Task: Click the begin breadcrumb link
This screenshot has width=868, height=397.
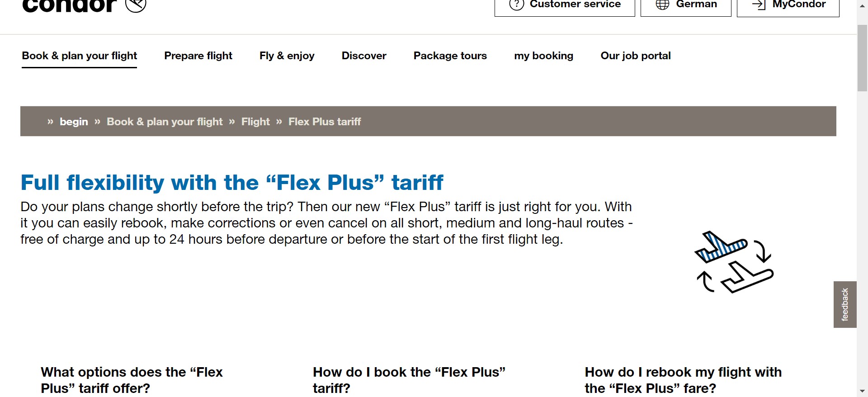Action: point(74,122)
